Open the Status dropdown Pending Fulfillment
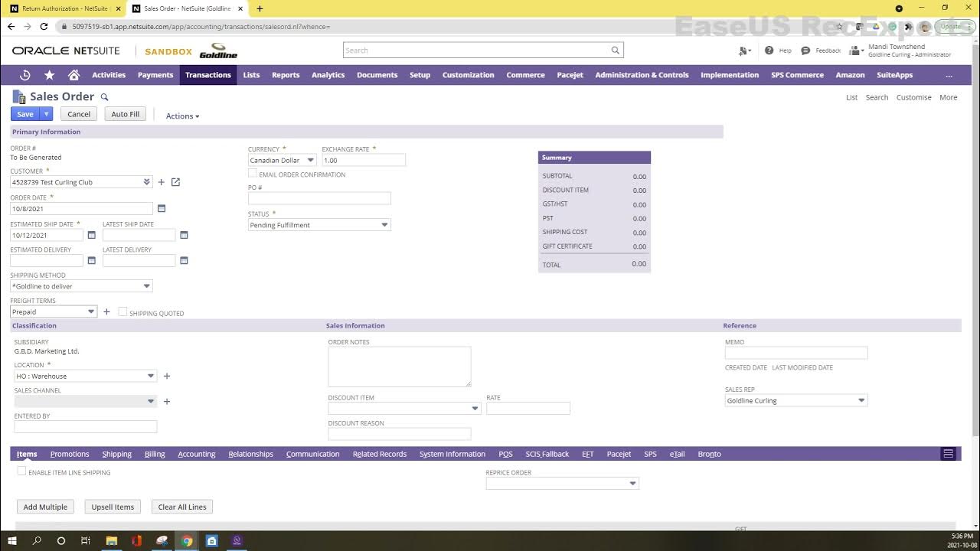Screen dimensions: 980x551 pos(384,225)
